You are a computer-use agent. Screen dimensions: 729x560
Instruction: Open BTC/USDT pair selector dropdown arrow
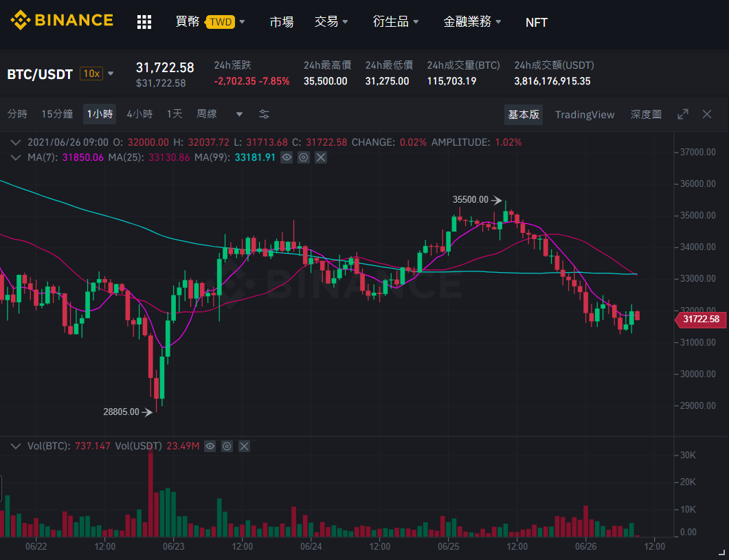coord(111,74)
